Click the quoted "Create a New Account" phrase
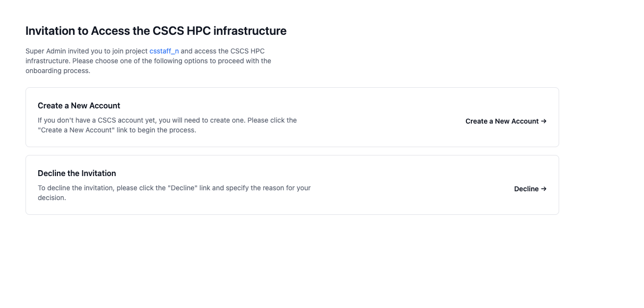Image resolution: width=644 pixels, height=308 pixels. point(75,130)
